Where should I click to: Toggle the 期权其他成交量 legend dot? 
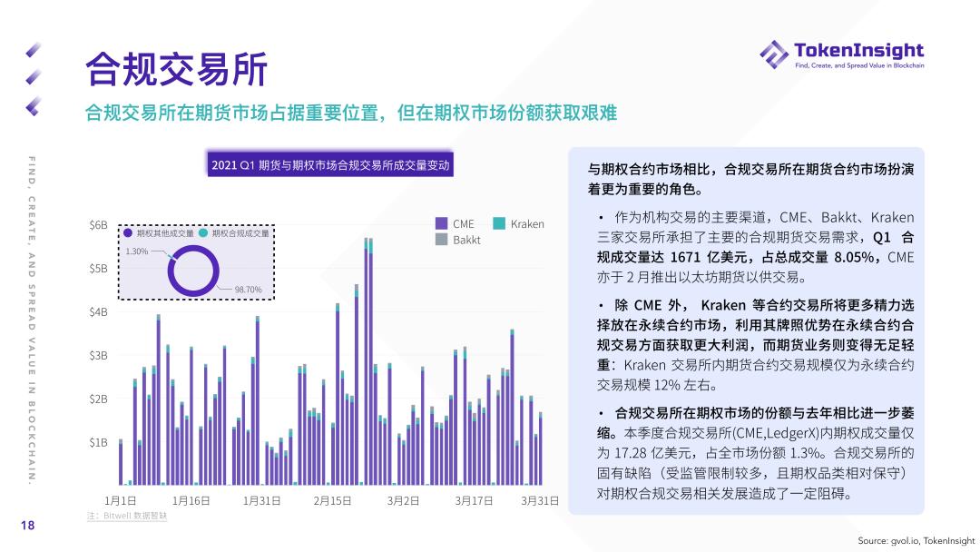pyautogui.click(x=126, y=231)
